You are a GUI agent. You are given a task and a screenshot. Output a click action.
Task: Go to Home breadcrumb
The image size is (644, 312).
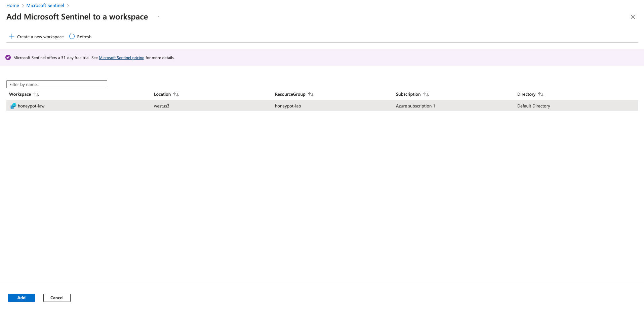pos(13,5)
